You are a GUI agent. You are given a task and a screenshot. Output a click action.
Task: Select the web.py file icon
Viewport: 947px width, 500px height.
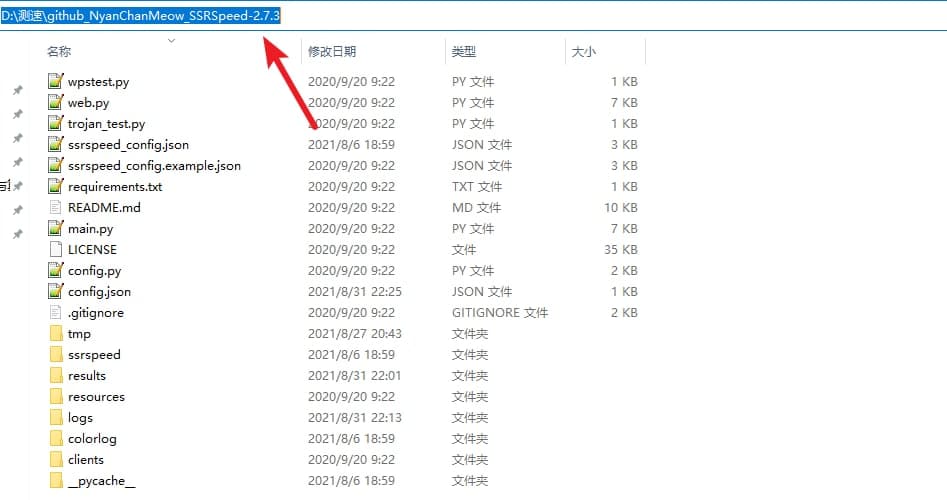[56, 103]
